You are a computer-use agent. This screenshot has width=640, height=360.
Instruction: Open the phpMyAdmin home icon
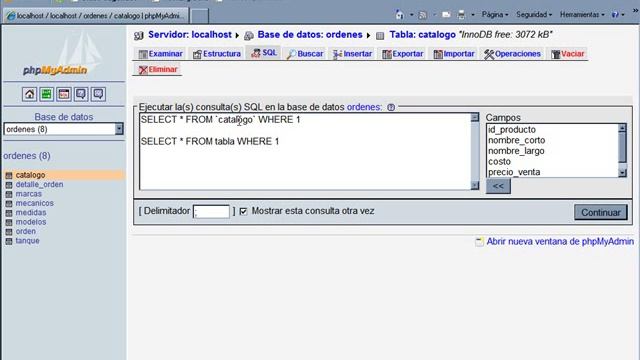pyautogui.click(x=29, y=94)
